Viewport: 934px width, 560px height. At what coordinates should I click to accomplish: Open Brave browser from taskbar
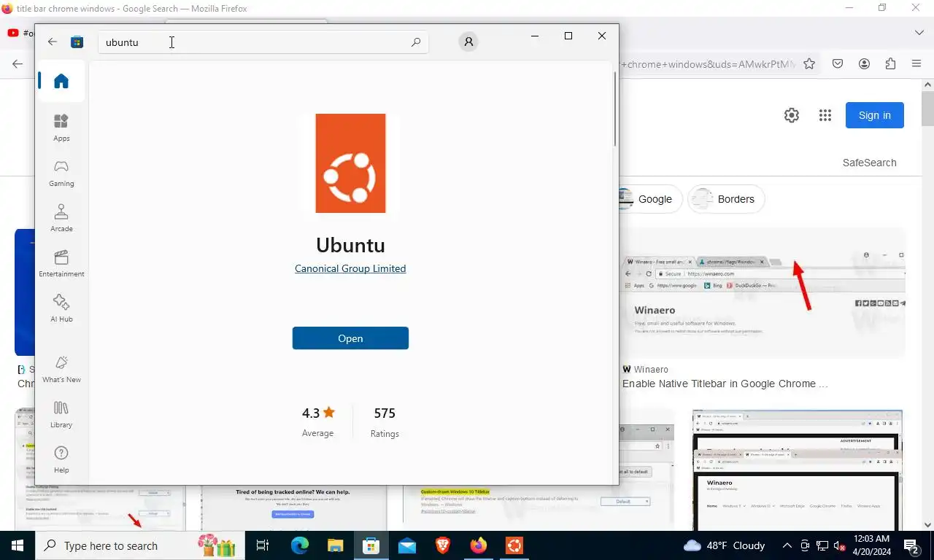tap(442, 545)
